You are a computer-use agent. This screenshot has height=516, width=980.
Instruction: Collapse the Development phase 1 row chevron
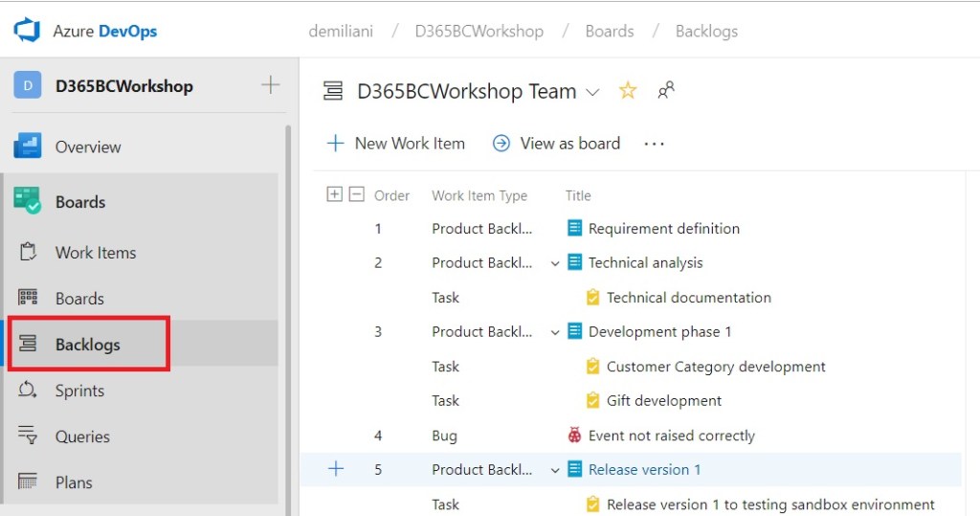pos(554,332)
